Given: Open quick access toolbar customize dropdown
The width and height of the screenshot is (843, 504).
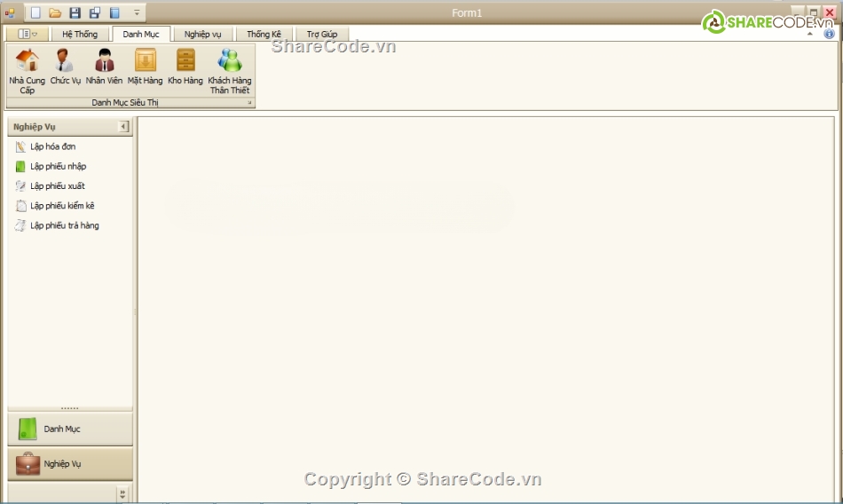Looking at the screenshot, I should click(137, 13).
